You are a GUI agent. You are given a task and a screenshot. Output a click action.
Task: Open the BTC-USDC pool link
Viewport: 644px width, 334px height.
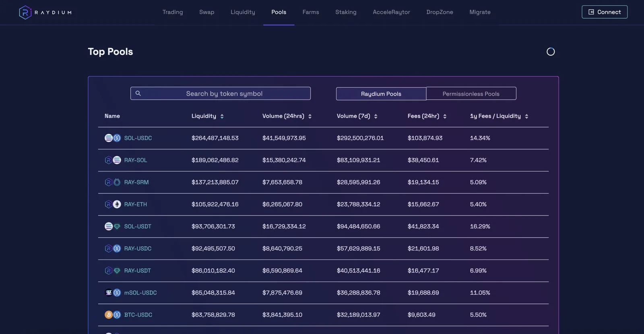pyautogui.click(x=138, y=315)
